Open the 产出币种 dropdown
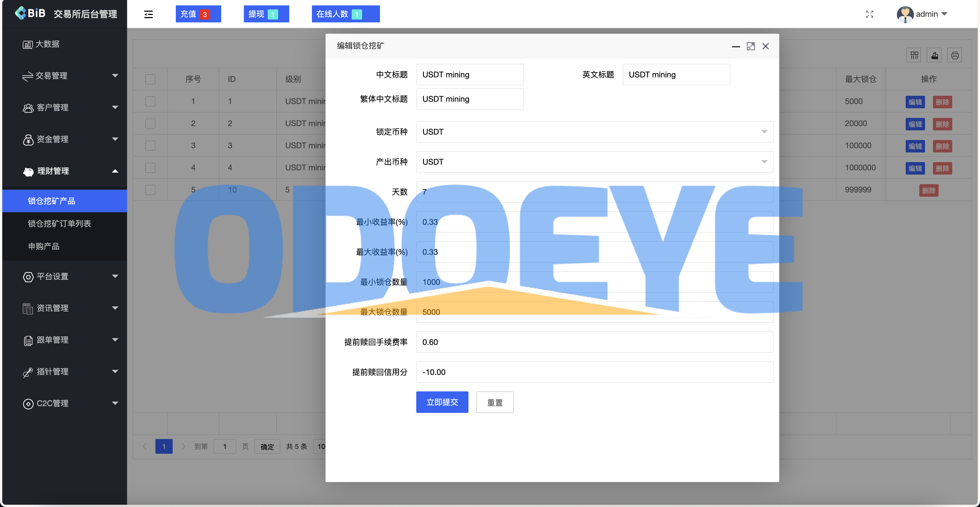 click(x=595, y=162)
